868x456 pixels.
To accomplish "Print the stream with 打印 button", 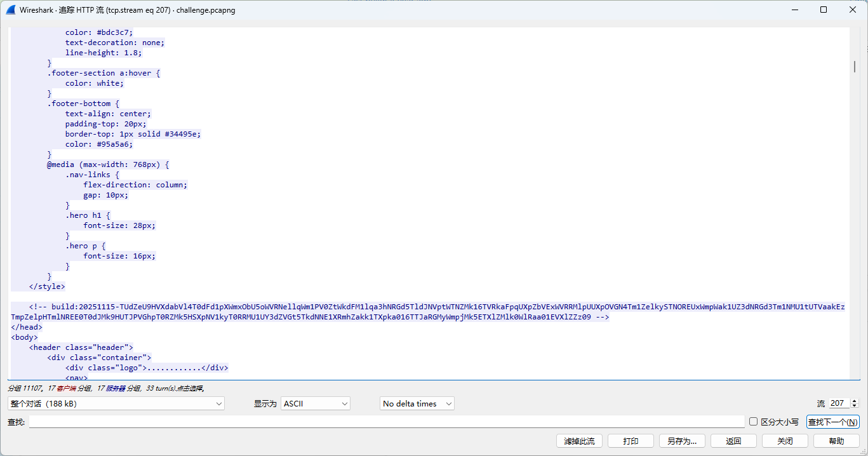I will (x=631, y=441).
